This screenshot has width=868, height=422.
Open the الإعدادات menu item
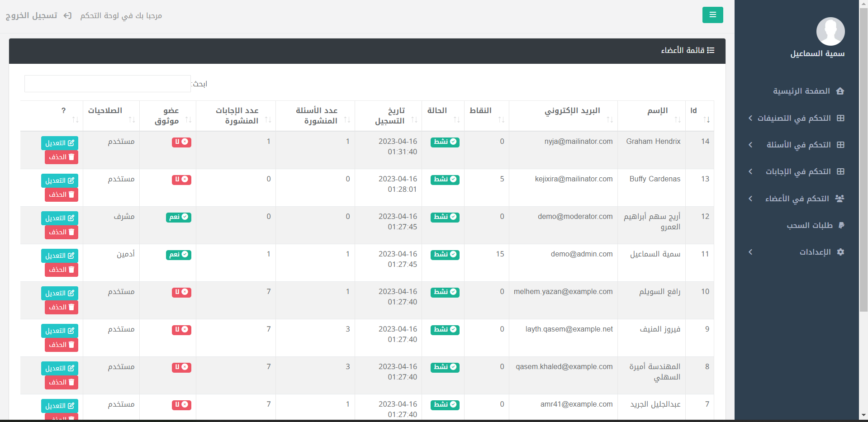coord(815,252)
